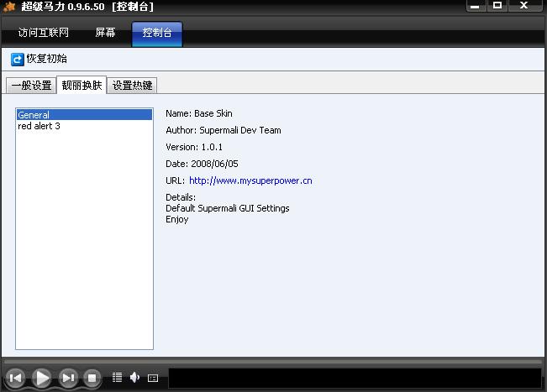Open the playlist icon

pyautogui.click(x=118, y=378)
